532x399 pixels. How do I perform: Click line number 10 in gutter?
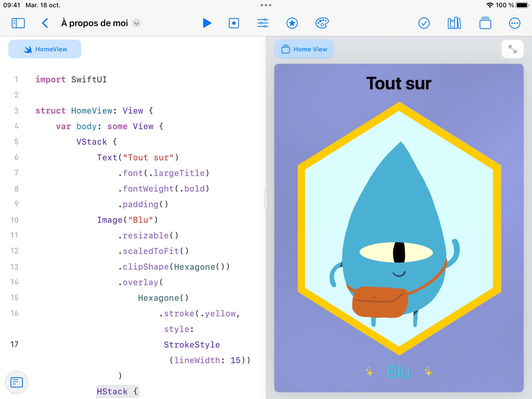point(14,220)
